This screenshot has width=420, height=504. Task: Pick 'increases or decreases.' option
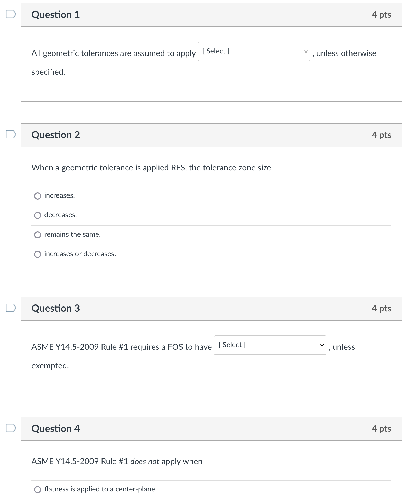[38, 254]
